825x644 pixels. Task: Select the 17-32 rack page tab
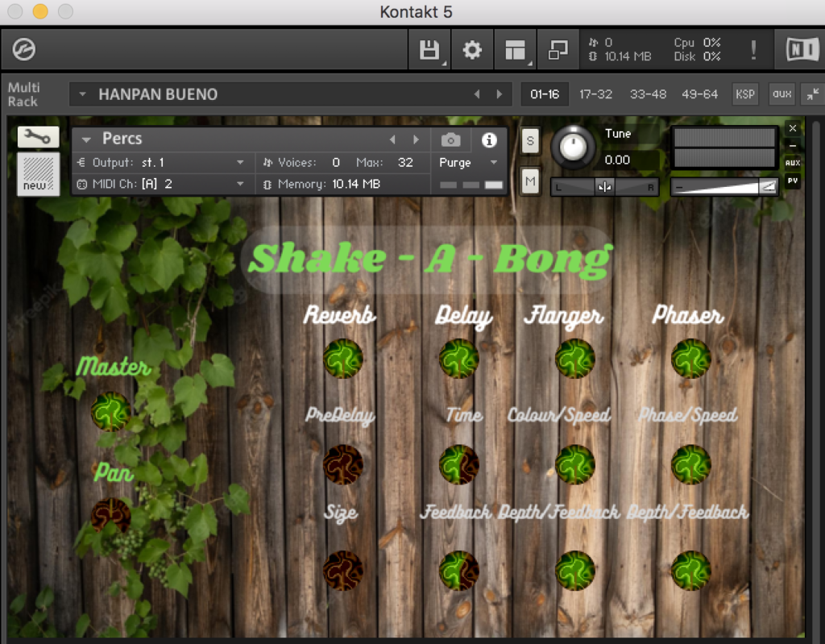[x=595, y=94]
